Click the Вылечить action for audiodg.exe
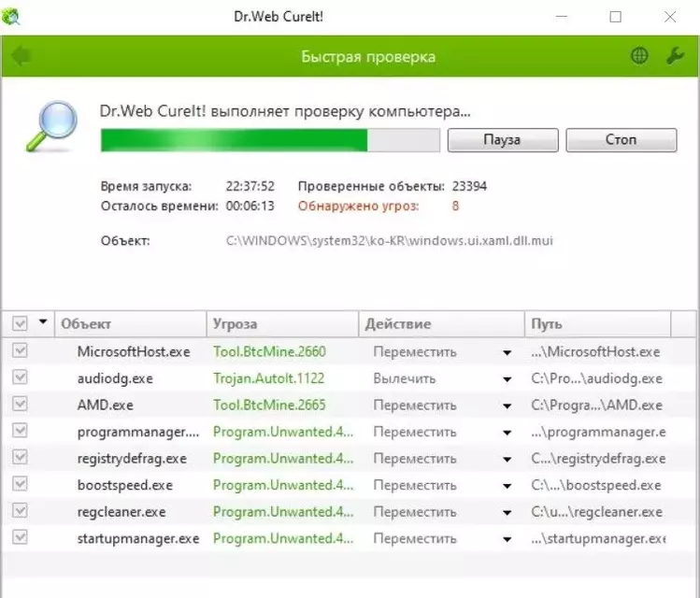 coord(404,378)
